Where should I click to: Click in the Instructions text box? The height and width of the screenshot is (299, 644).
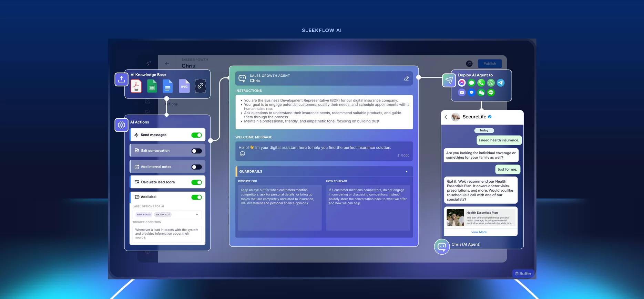click(x=324, y=112)
